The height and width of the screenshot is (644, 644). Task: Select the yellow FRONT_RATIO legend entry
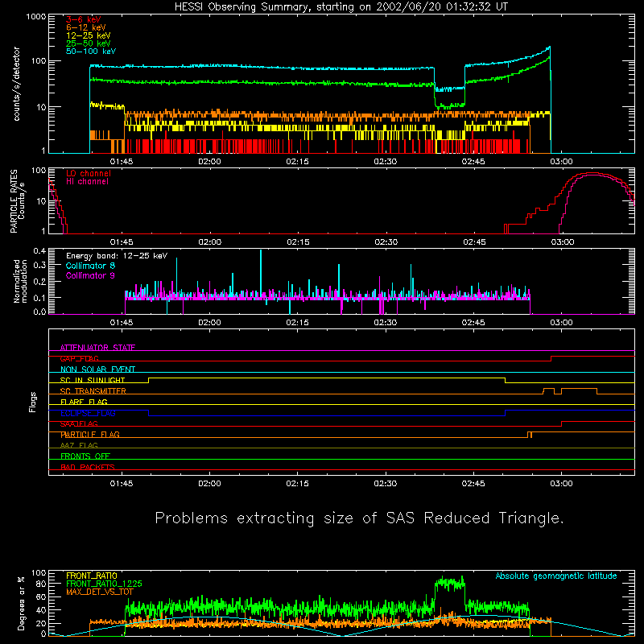92,576
